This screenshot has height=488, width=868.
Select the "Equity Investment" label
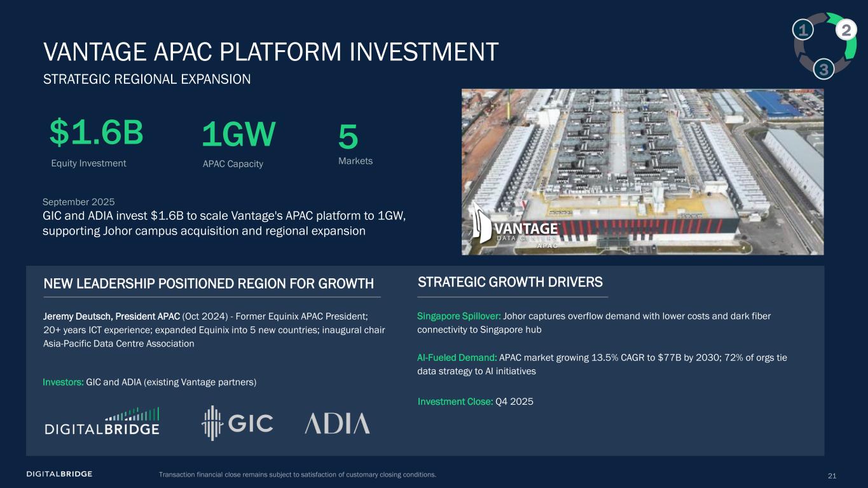point(88,163)
